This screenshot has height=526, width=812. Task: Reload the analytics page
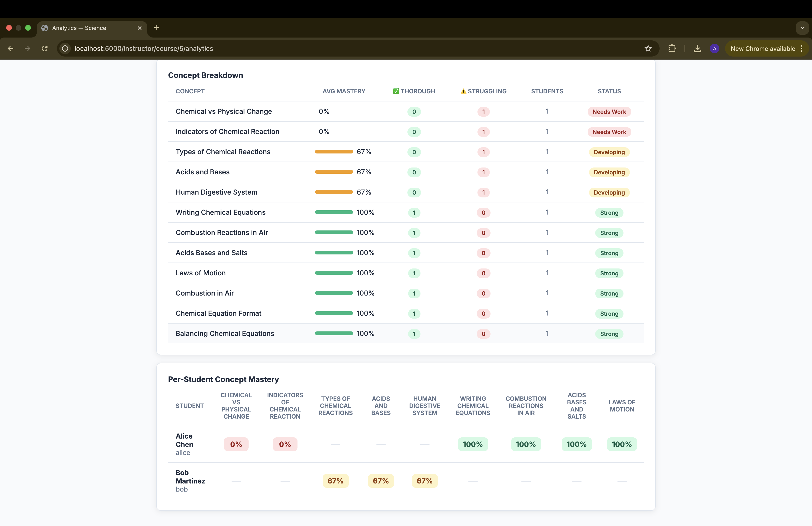(45, 48)
